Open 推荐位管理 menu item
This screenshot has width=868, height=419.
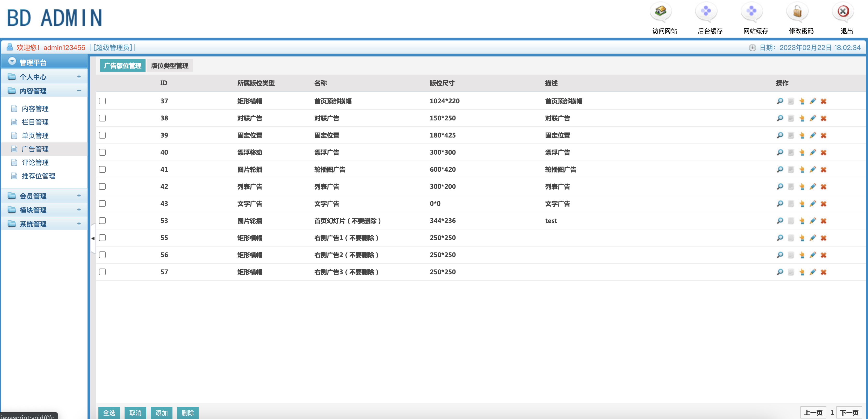click(x=38, y=176)
